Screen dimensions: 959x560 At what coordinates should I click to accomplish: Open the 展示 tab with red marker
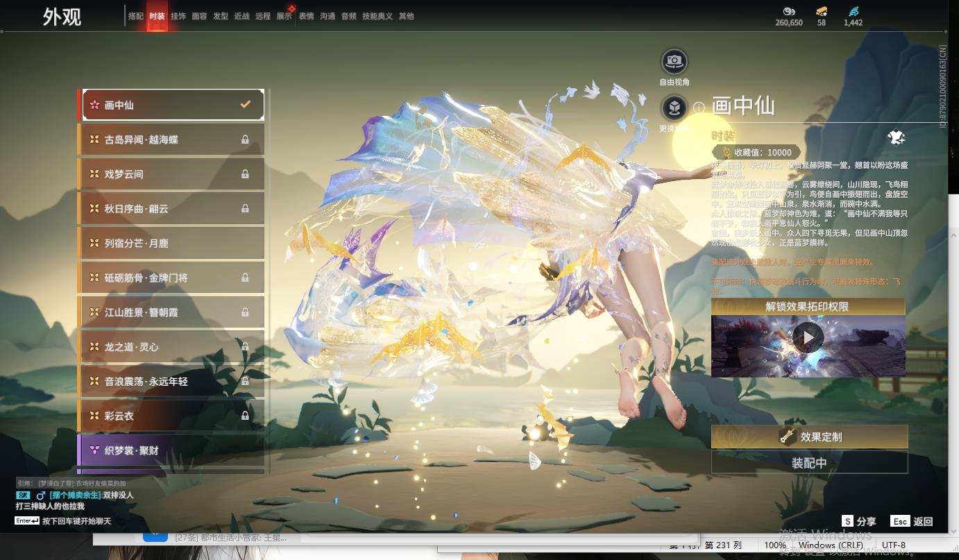tap(285, 16)
